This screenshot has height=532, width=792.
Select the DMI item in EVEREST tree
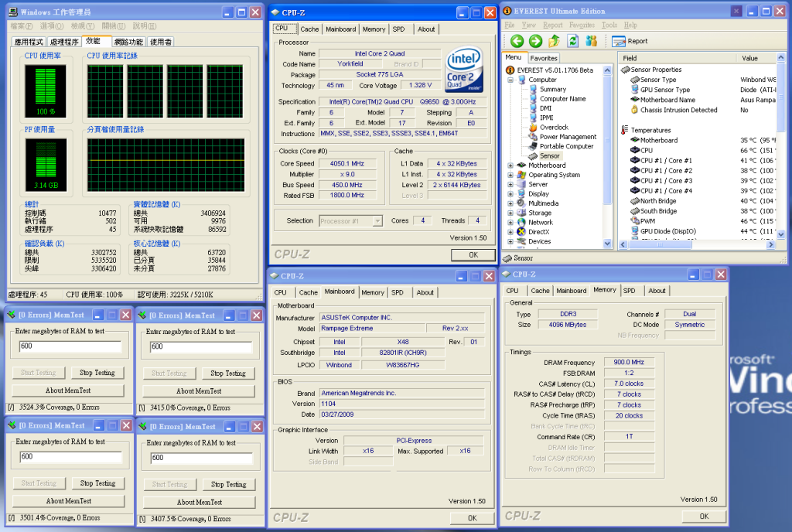tap(545, 108)
